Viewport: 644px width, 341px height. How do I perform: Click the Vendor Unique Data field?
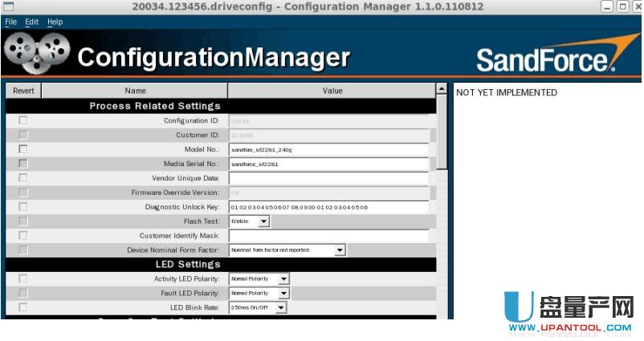tap(328, 178)
